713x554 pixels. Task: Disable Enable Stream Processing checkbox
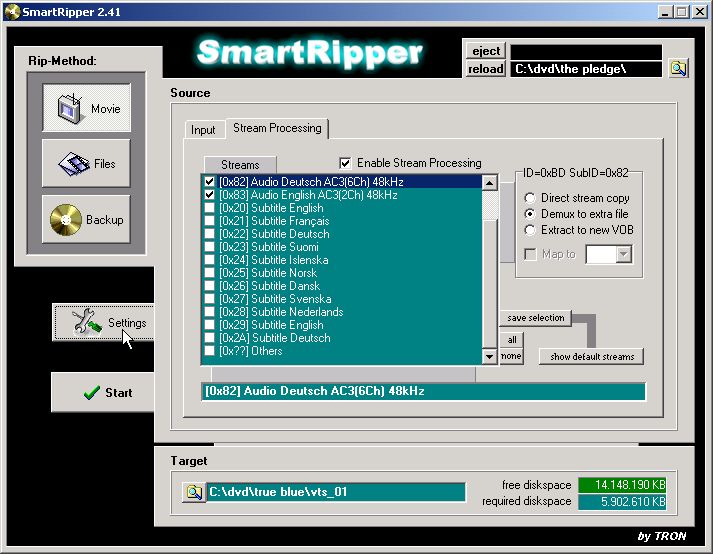pyautogui.click(x=345, y=163)
